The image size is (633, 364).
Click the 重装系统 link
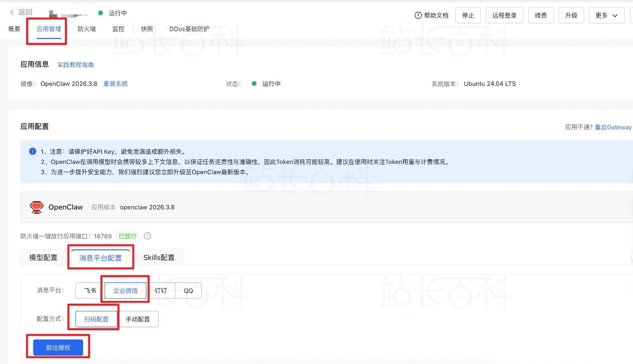(x=116, y=83)
